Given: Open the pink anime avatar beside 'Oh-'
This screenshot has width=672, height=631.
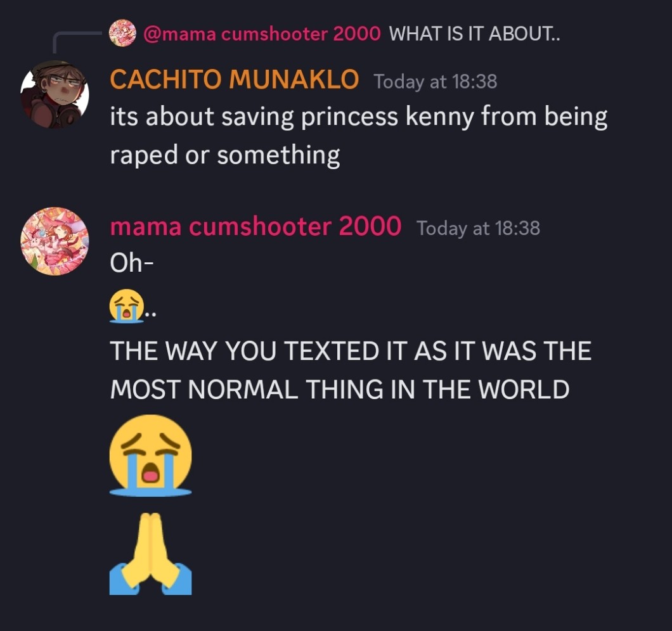Looking at the screenshot, I should click(55, 241).
